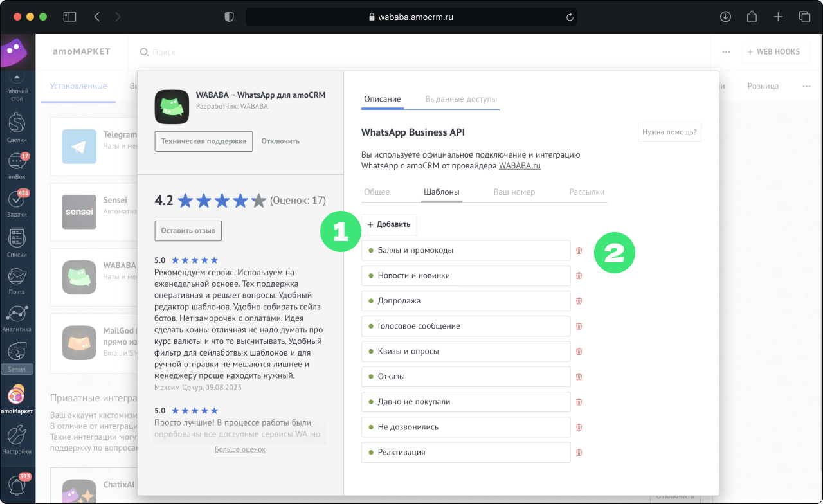Viewport: 823px width, 504px height.
Task: Open a new Safari tab
Action: pyautogui.click(x=778, y=17)
